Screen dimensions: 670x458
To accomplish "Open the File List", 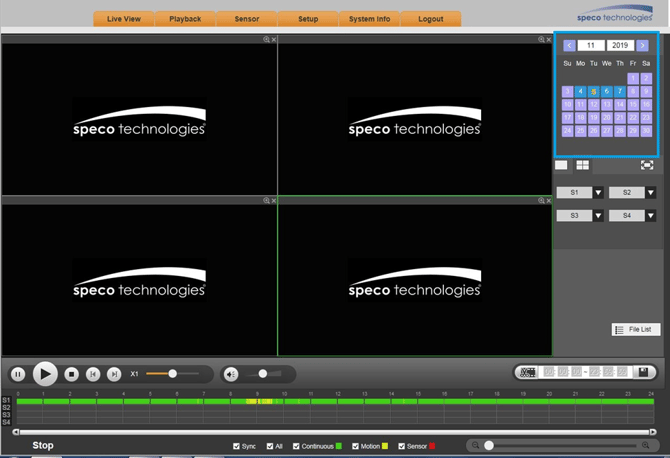I will click(635, 329).
